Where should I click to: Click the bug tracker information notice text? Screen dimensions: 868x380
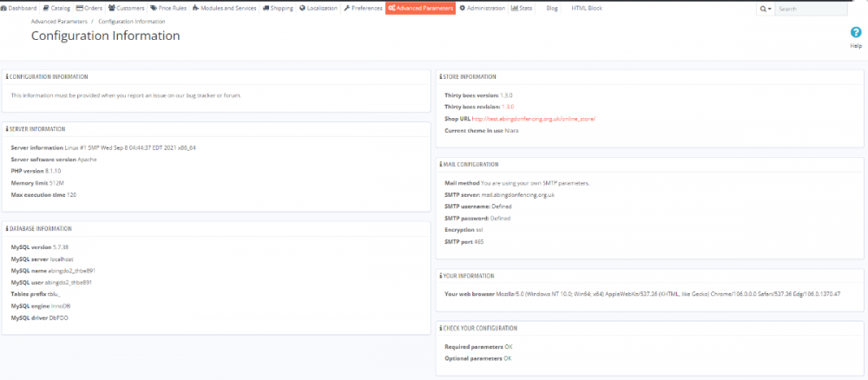point(126,95)
